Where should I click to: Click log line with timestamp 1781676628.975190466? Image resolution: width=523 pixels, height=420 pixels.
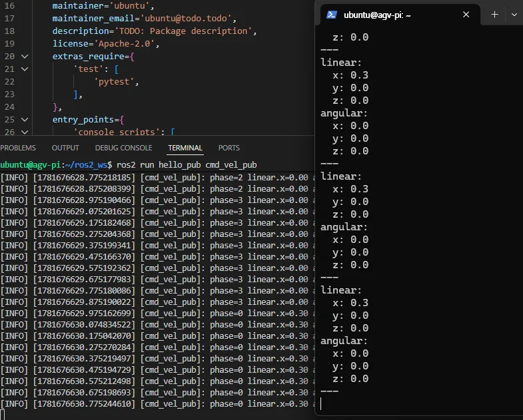coord(157,200)
